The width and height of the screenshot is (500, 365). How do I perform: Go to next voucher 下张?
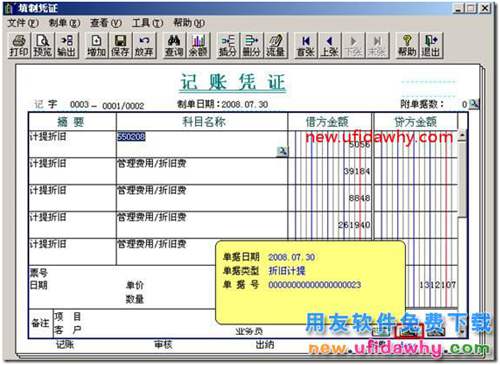[353, 46]
